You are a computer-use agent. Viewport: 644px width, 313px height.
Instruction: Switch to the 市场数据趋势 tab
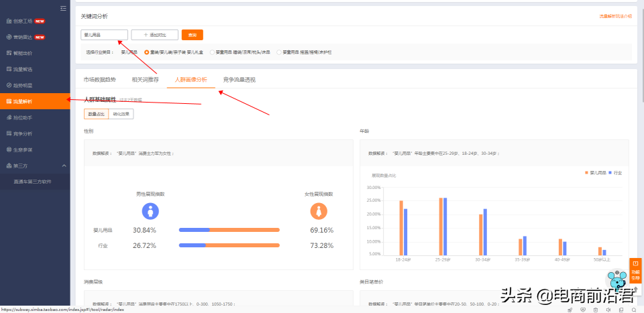(x=99, y=80)
